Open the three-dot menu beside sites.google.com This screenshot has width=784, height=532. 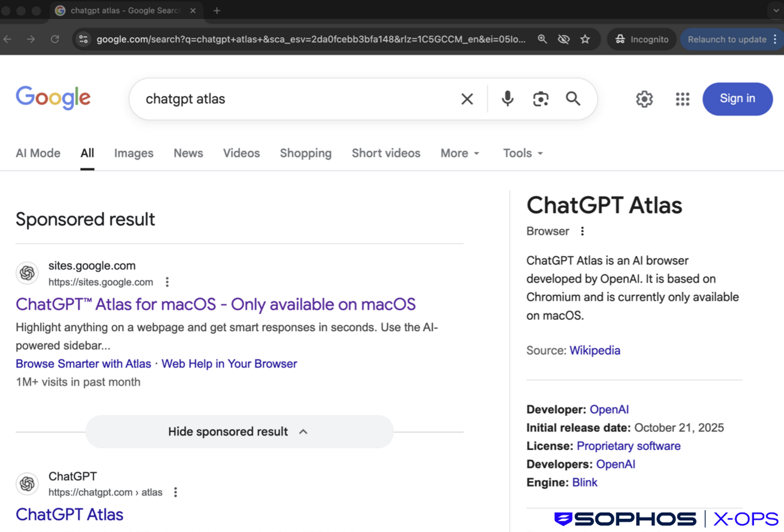167,282
